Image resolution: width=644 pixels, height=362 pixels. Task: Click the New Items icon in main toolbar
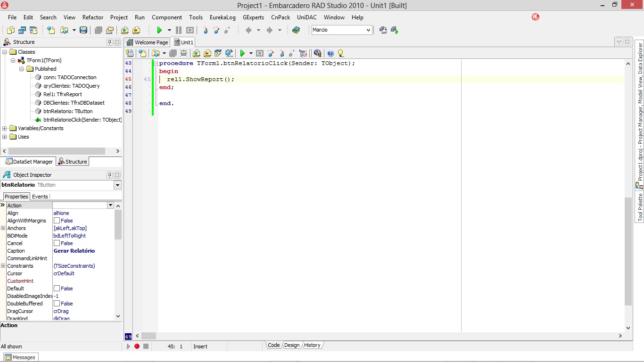click(51, 30)
